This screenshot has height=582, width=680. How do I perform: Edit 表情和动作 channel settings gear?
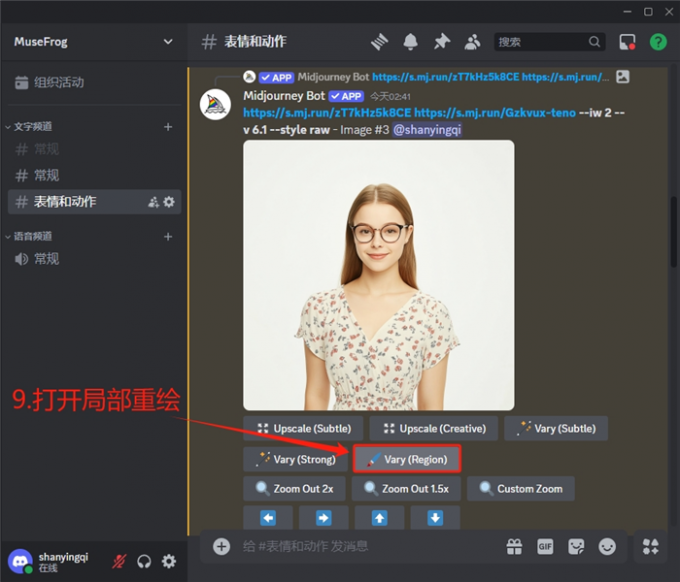click(169, 202)
